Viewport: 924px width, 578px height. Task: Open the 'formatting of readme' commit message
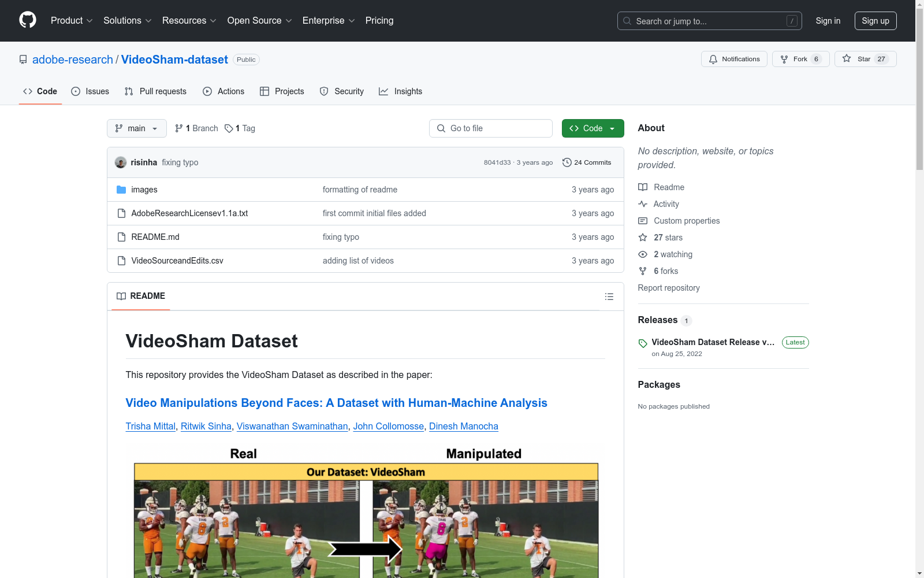tap(360, 190)
